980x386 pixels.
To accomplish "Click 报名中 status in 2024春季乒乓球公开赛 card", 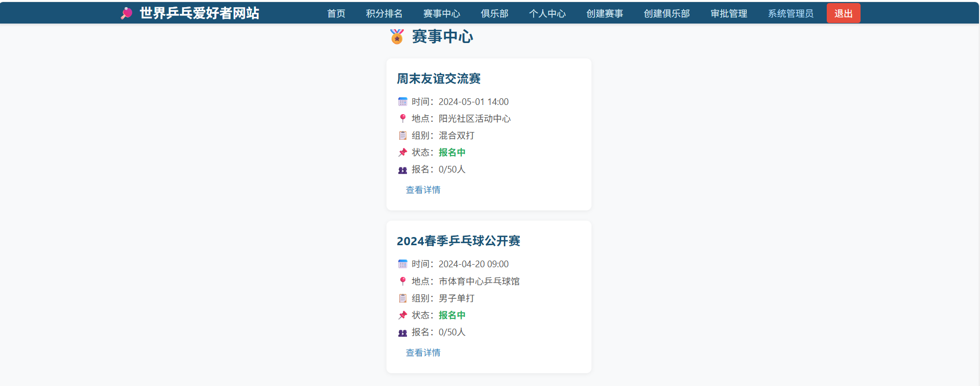I will coord(452,315).
